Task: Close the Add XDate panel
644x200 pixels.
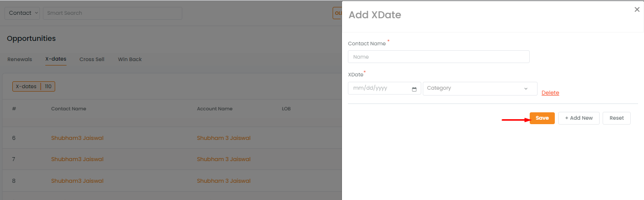Action: (x=637, y=9)
